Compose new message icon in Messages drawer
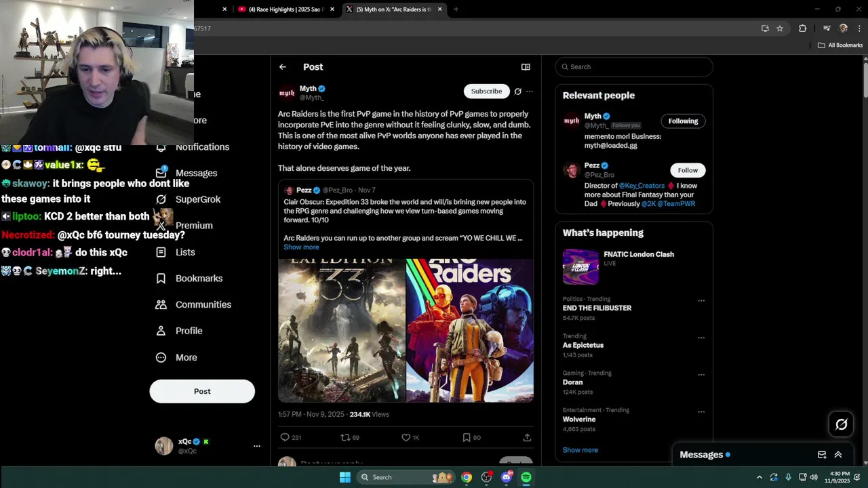Viewport: 868px width, 488px height. tap(822, 455)
